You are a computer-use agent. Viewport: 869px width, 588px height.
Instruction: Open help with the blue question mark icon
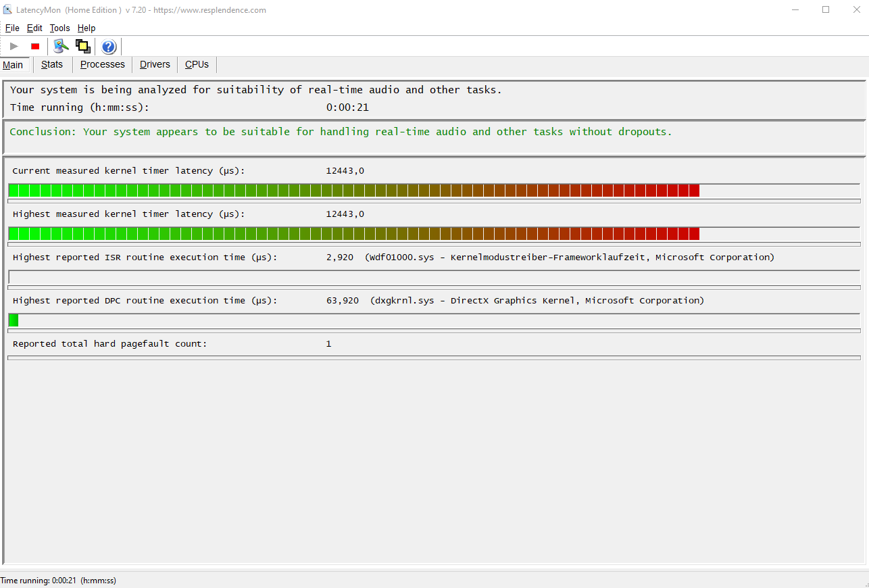[x=109, y=47]
